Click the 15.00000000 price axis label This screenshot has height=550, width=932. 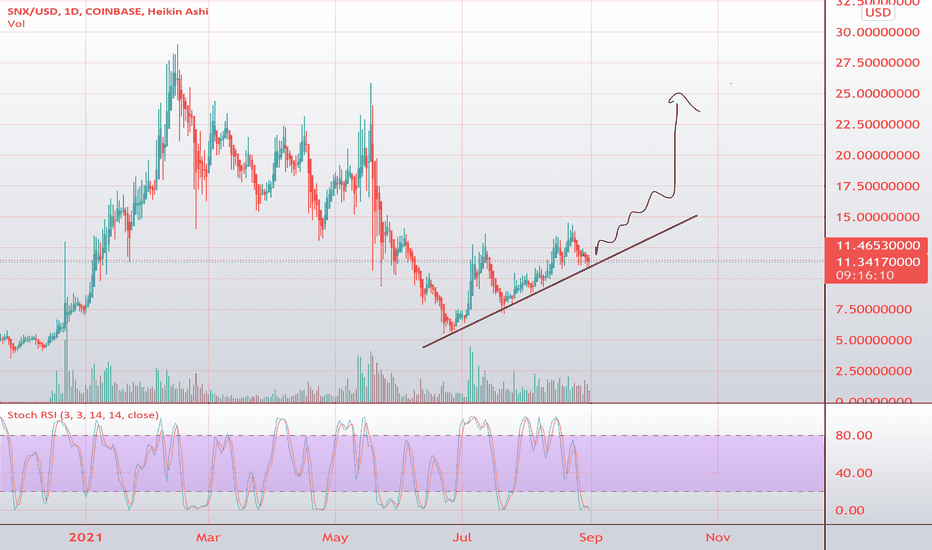tap(877, 218)
